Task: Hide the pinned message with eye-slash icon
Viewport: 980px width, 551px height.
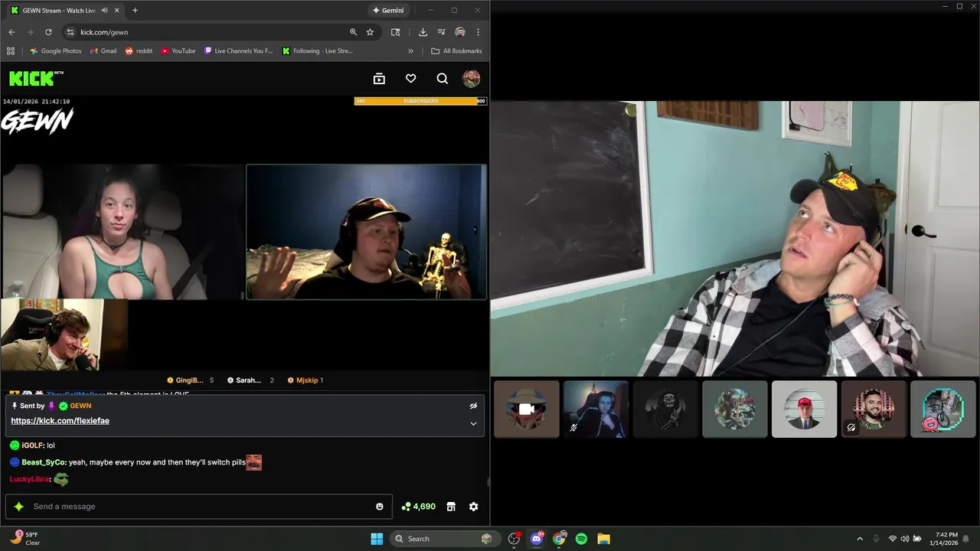Action: 473,406
